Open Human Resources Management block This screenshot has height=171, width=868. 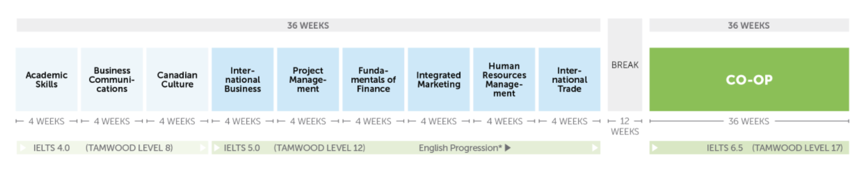[x=504, y=79]
